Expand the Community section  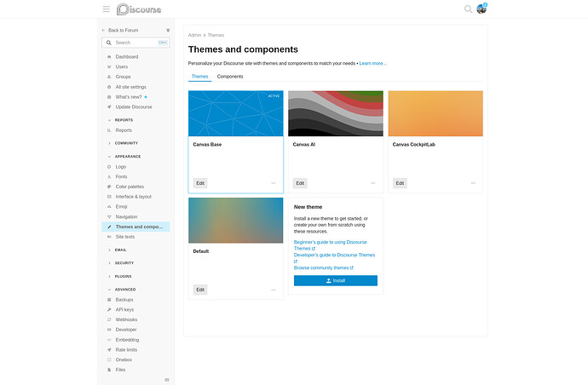click(123, 143)
